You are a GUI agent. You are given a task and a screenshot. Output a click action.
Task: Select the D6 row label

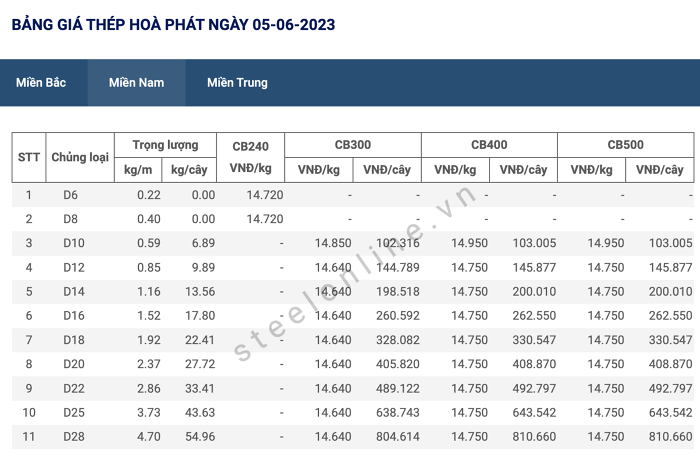tap(71, 195)
